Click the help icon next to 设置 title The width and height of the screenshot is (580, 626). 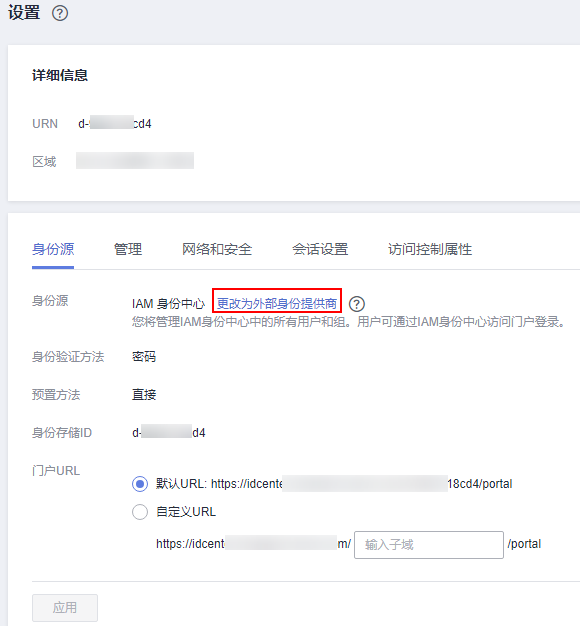60,13
